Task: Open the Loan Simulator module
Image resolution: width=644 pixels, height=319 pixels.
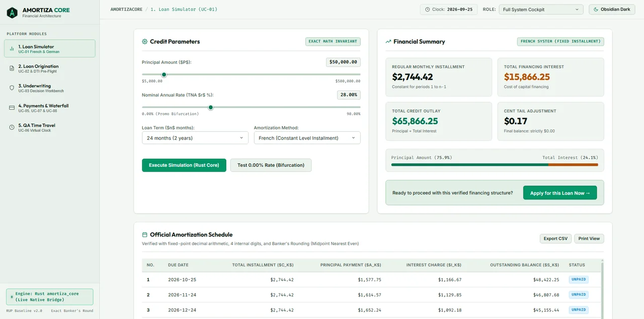Action: [50, 49]
